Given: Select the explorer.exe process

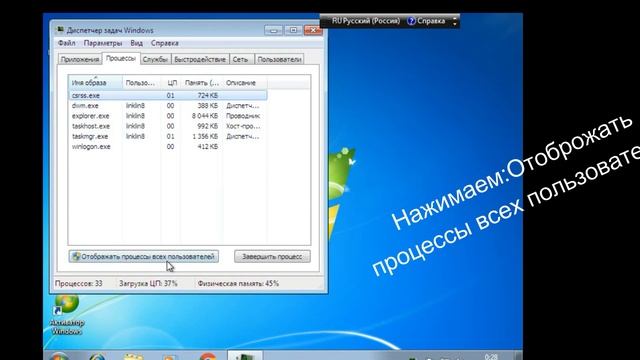Looking at the screenshot, I should tap(91, 116).
